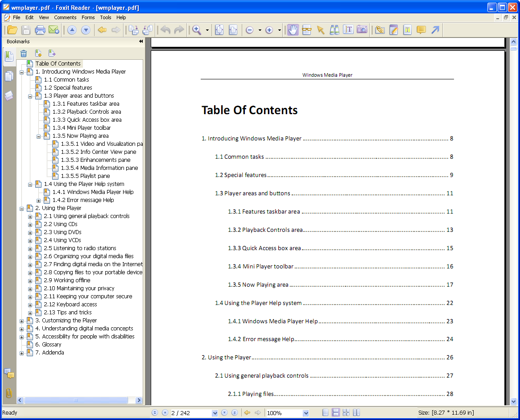
Task: Click the page number input field
Action: 190,413
